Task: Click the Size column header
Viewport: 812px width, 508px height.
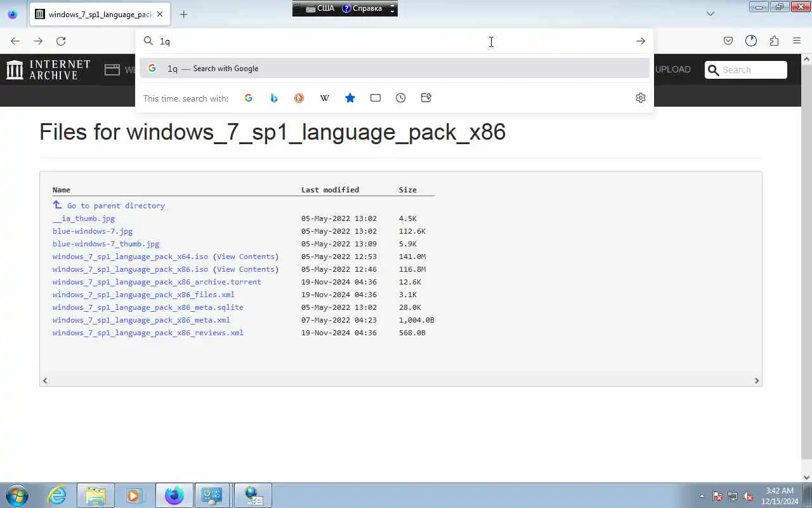Action: point(408,190)
